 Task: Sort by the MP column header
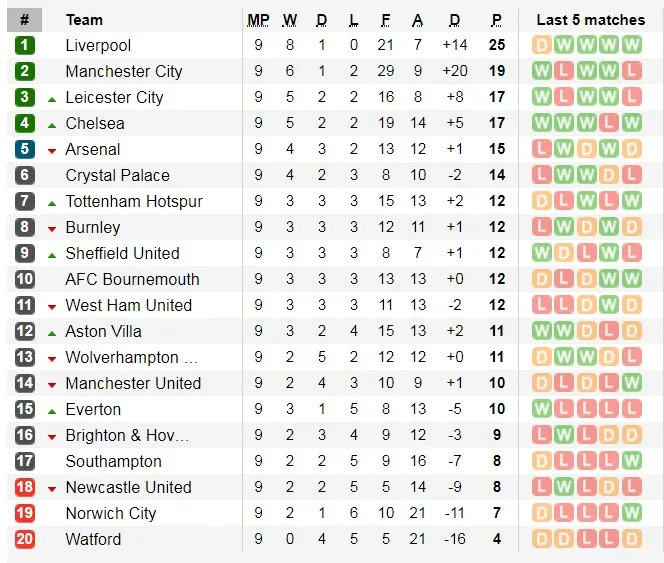click(258, 19)
